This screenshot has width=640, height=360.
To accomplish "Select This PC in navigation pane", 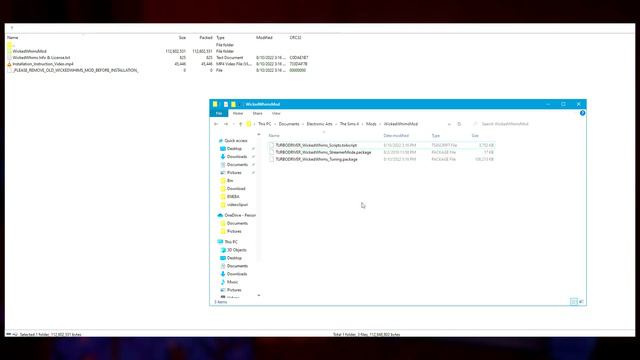I will [231, 242].
